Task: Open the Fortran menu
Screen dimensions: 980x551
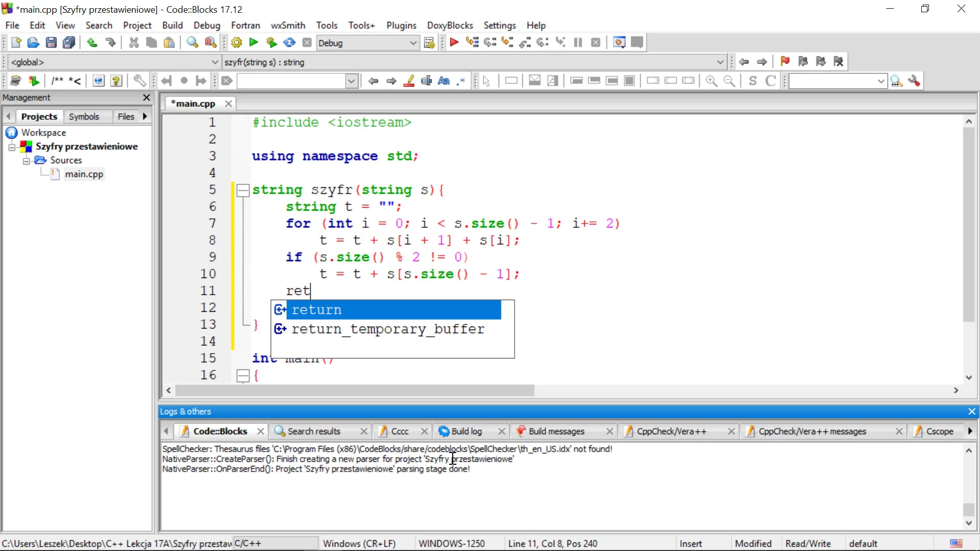Action: pos(246,25)
